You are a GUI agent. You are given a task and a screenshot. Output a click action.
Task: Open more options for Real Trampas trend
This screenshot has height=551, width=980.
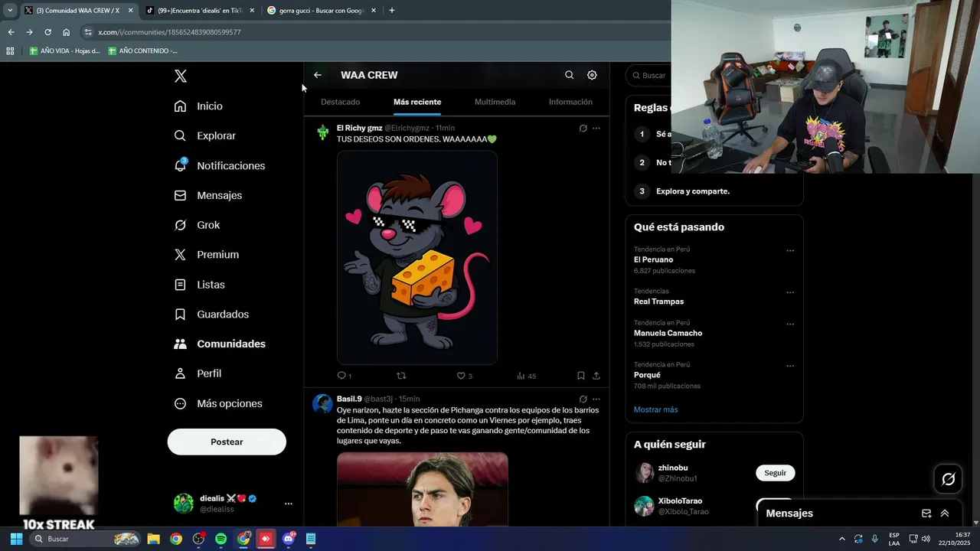click(790, 292)
